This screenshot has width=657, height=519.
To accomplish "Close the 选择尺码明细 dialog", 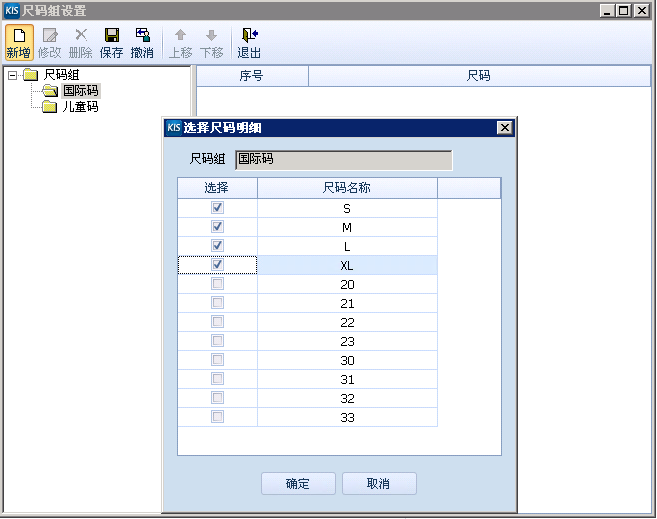I will (504, 127).
